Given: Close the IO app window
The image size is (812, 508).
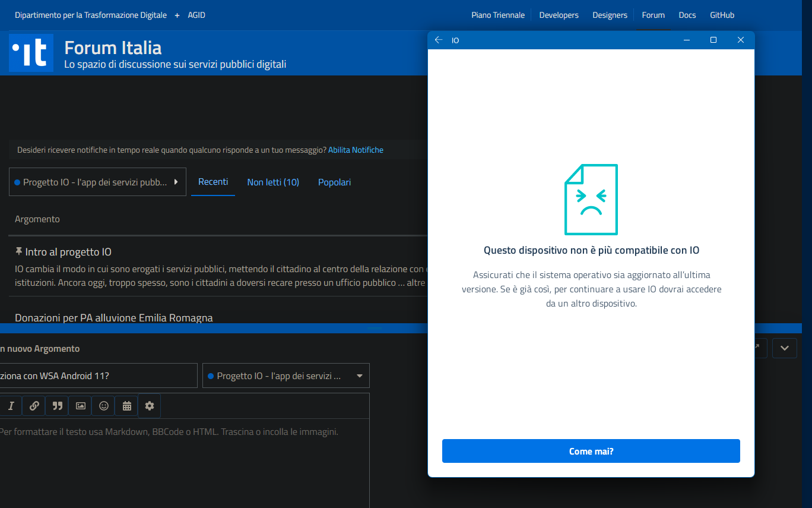Looking at the screenshot, I should coord(741,40).
